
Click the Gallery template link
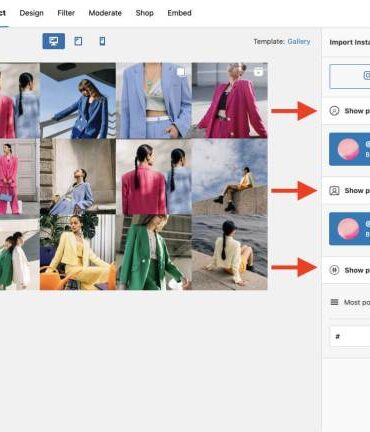(299, 42)
